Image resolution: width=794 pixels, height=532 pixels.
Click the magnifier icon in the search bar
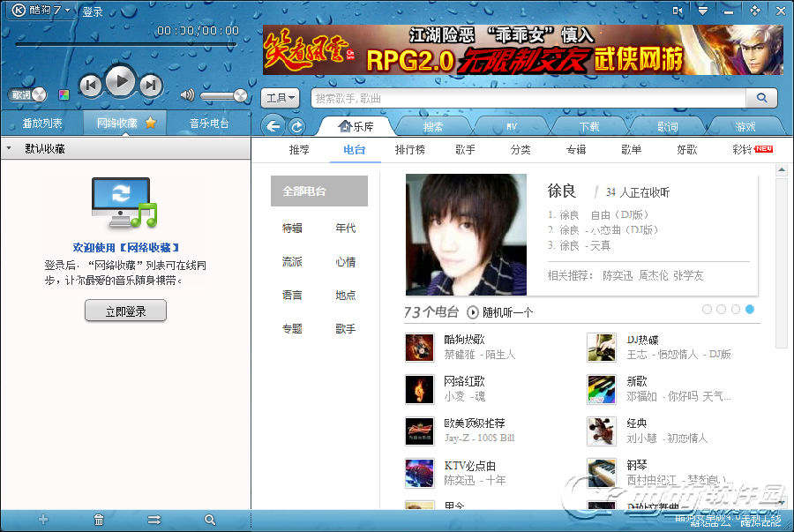tap(760, 98)
